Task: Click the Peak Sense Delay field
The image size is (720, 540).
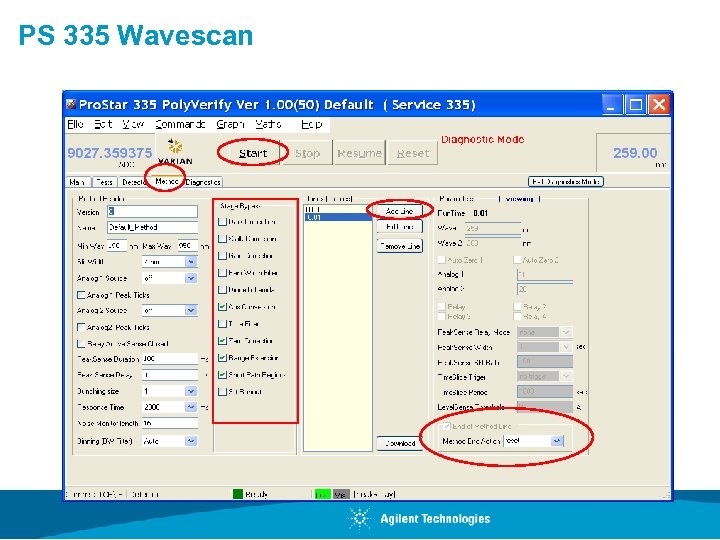Action: 170,375
